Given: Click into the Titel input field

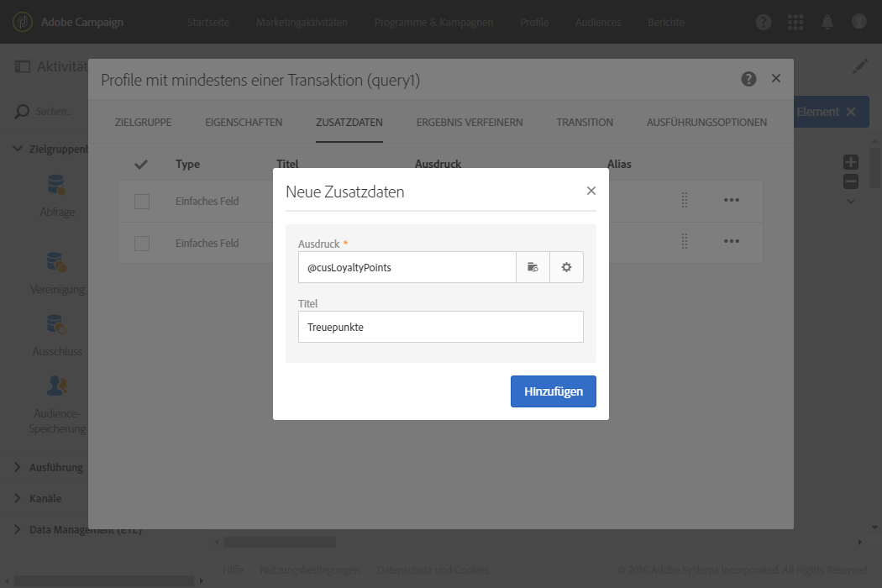Looking at the screenshot, I should [x=440, y=328].
